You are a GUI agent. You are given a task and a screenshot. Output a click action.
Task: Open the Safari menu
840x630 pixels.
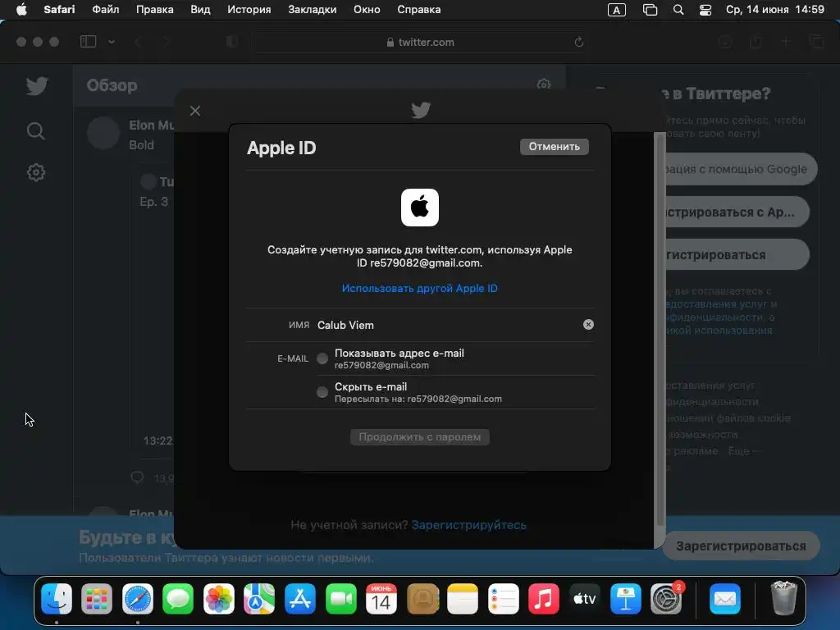click(59, 10)
